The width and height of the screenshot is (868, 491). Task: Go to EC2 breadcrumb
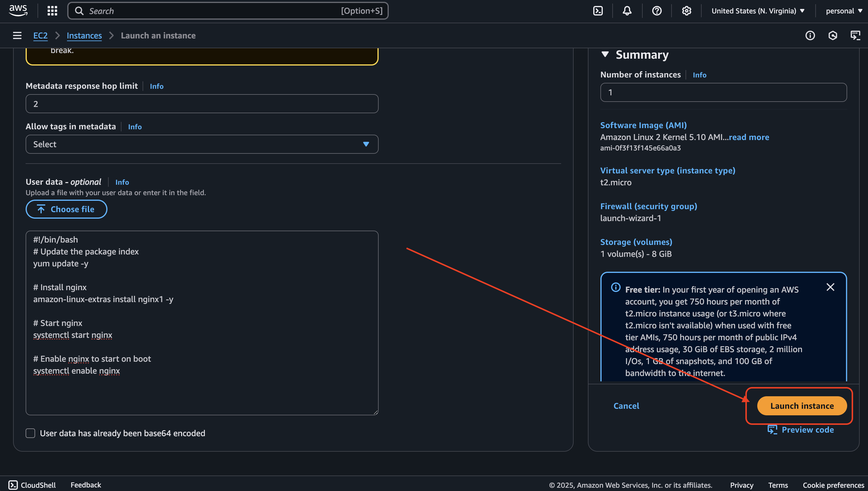click(x=40, y=35)
